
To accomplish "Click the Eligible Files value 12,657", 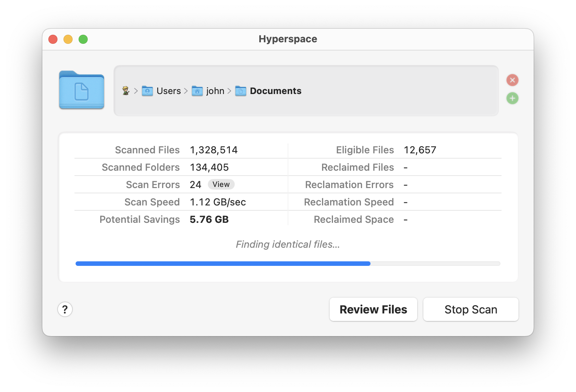I will pos(420,150).
